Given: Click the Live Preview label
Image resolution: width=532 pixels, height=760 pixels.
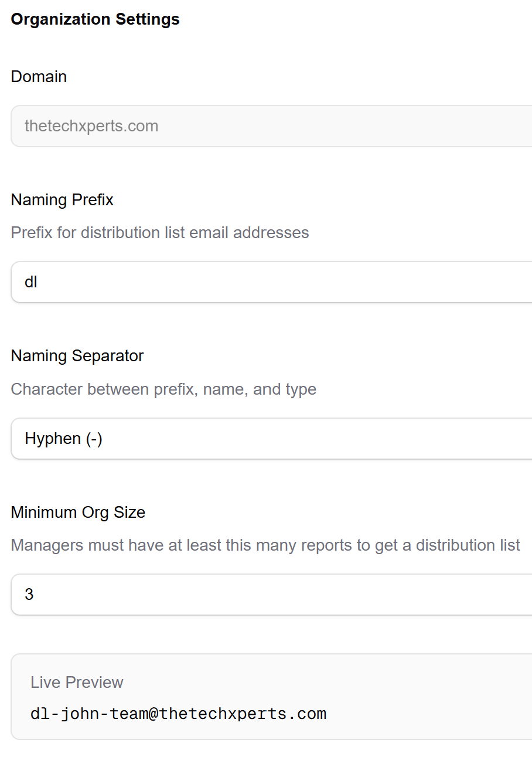Looking at the screenshot, I should point(77,682).
